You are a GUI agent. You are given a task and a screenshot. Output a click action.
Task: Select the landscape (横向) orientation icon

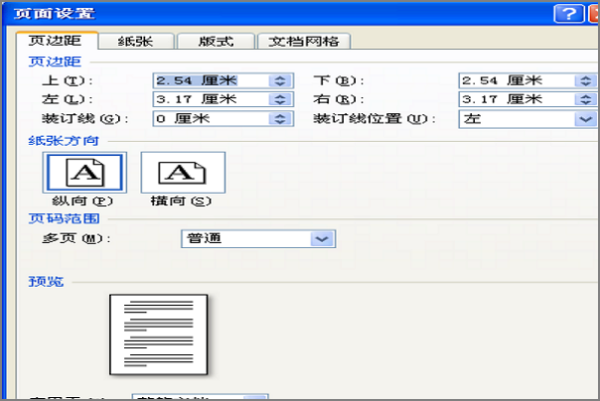click(x=182, y=173)
